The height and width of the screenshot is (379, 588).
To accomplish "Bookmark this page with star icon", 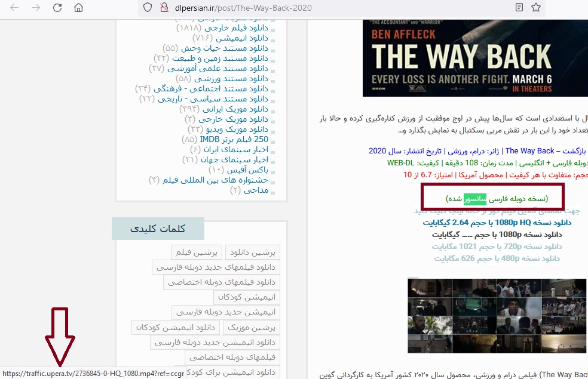I will coord(536,7).
